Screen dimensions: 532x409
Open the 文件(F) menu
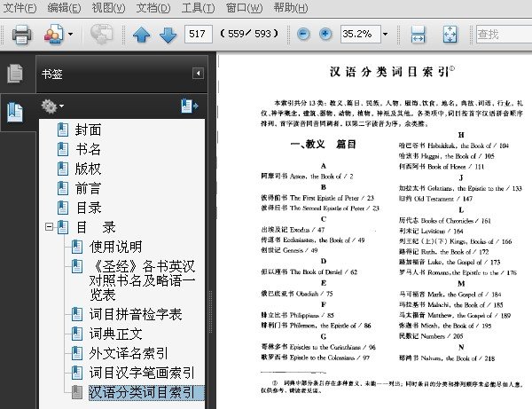point(20,7)
